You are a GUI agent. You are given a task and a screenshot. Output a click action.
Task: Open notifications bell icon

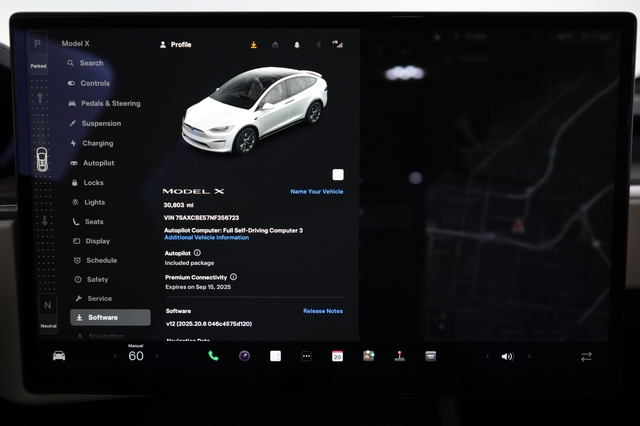[297, 45]
